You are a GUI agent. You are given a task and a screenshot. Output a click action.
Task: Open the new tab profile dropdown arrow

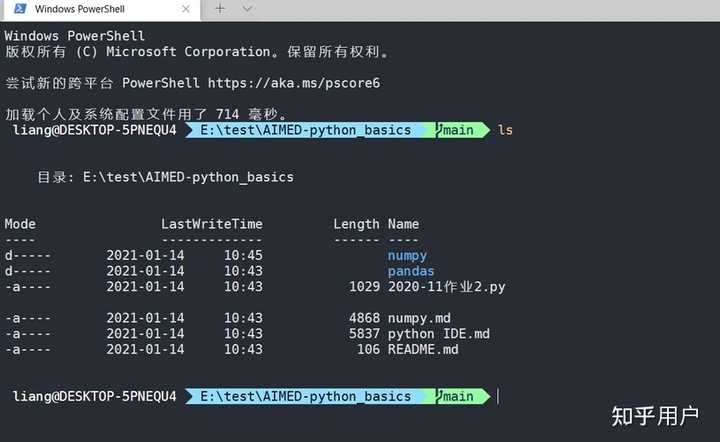[x=247, y=9]
